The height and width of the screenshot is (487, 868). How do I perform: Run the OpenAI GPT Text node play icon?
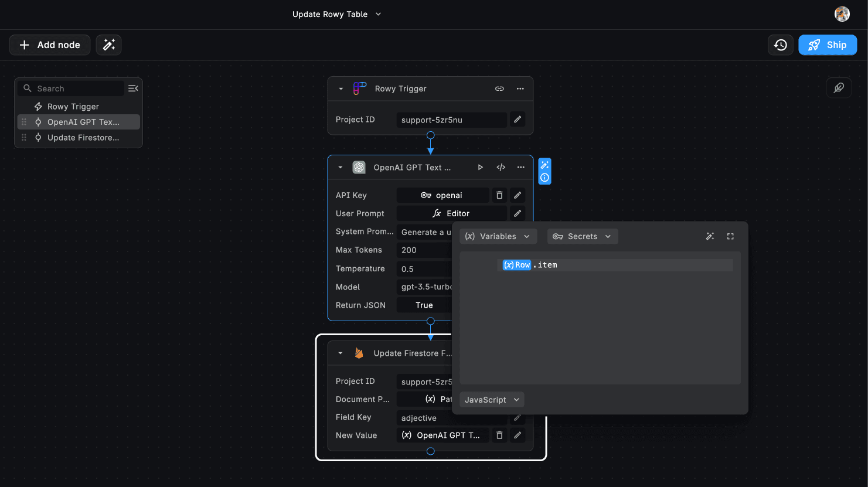[481, 168]
